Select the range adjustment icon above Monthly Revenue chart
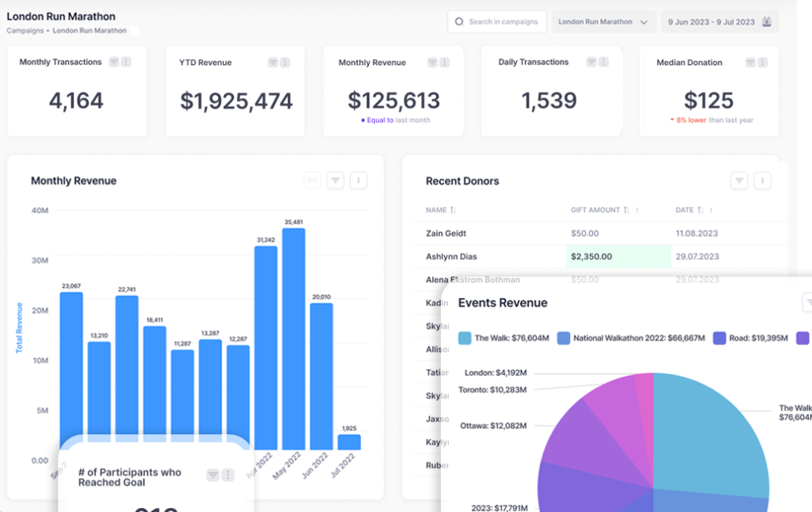The image size is (812, 512). (x=312, y=180)
